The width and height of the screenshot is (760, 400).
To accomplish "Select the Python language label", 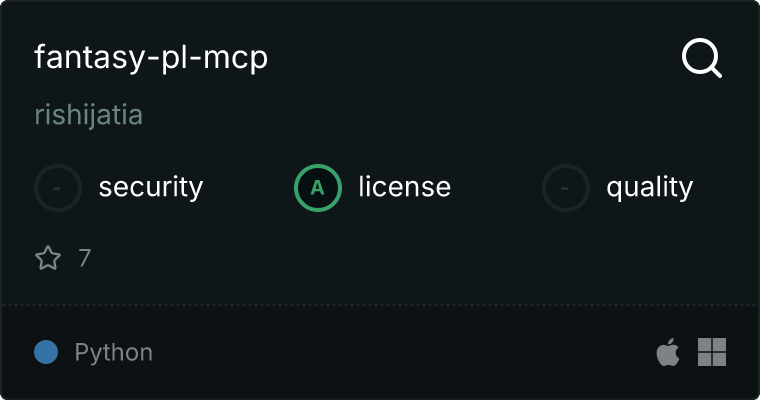I will (x=113, y=352).
